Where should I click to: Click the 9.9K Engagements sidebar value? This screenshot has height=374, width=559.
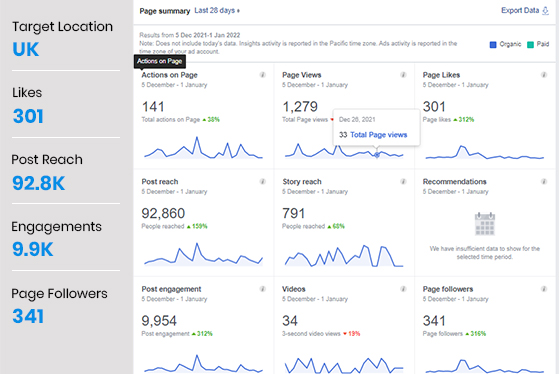[x=32, y=249]
